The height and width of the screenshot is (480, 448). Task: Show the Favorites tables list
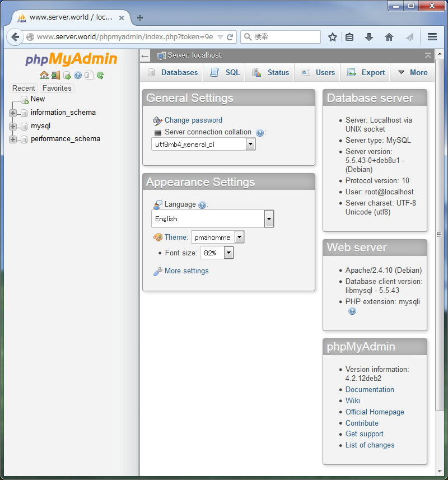click(x=57, y=88)
